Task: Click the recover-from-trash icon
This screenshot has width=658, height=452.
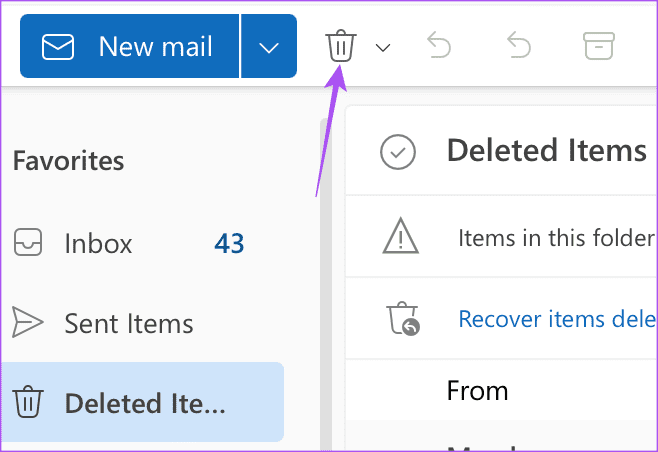Action: [402, 318]
